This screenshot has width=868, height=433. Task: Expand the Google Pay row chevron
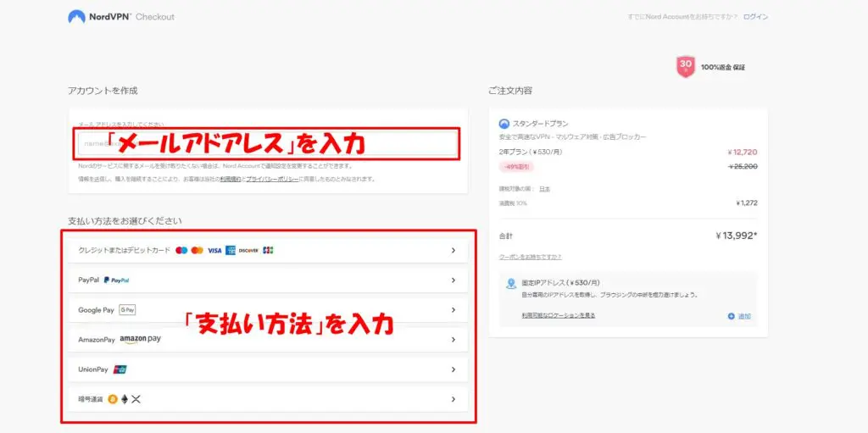click(453, 310)
